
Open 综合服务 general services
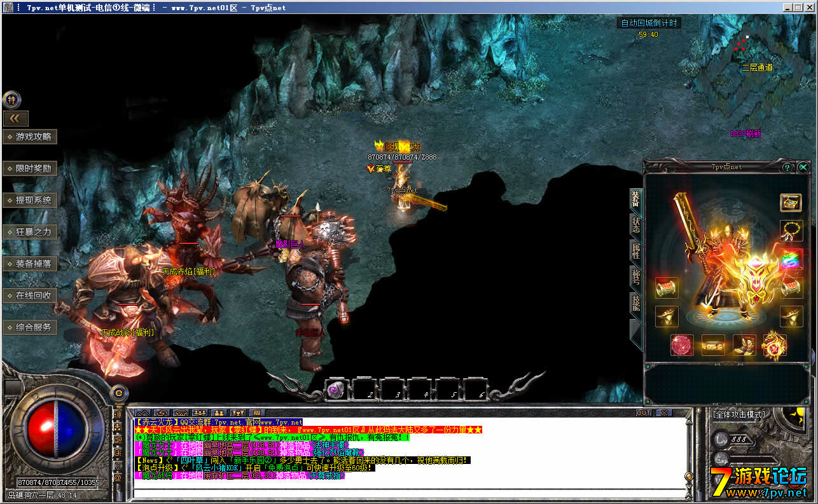click(x=31, y=327)
